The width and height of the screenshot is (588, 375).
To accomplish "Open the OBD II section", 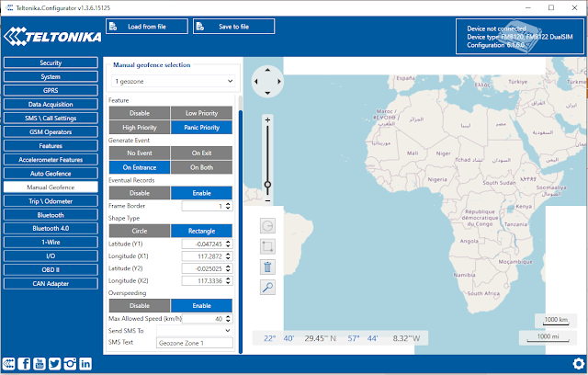I will pyautogui.click(x=51, y=270).
